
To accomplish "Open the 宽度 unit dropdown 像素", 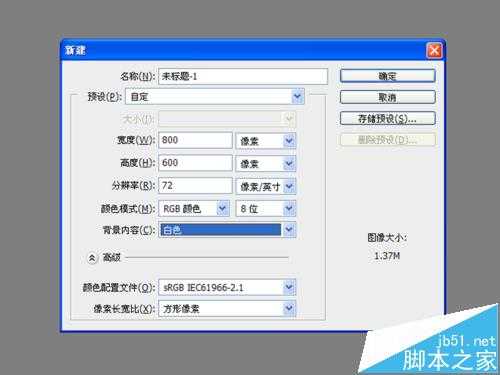I will point(266,141).
